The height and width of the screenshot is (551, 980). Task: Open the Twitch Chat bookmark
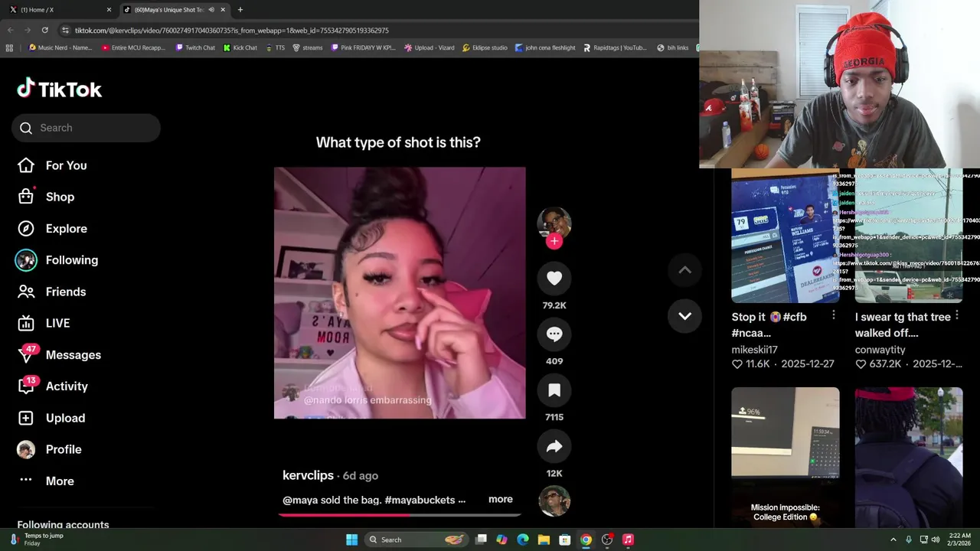pos(195,47)
